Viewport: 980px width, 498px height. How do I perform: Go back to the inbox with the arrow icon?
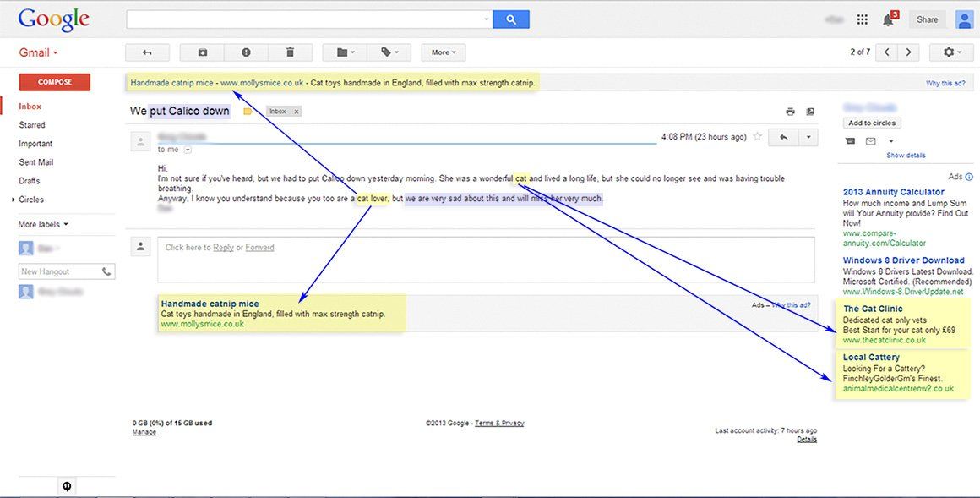point(147,52)
